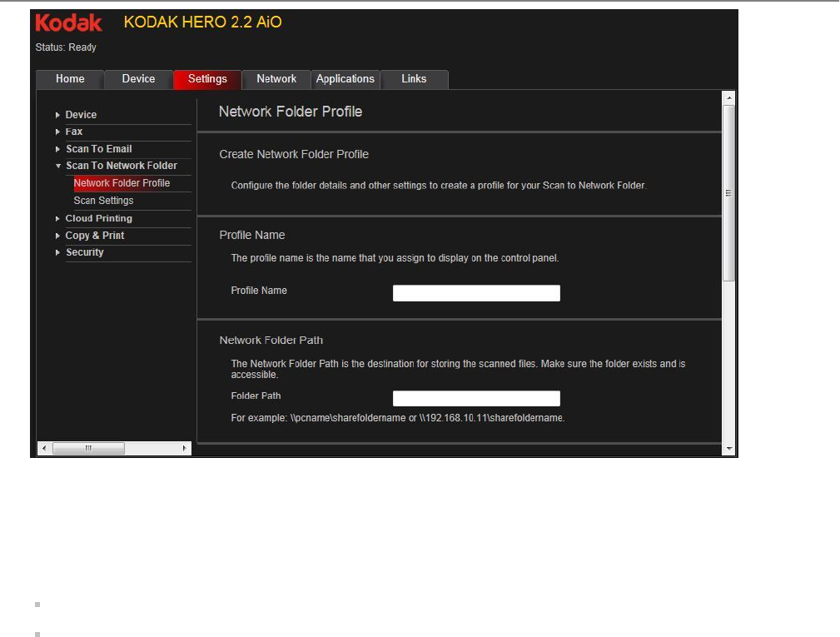The image size is (840, 637).
Task: Click Create Network Folder Profile heading
Action: tap(294, 154)
